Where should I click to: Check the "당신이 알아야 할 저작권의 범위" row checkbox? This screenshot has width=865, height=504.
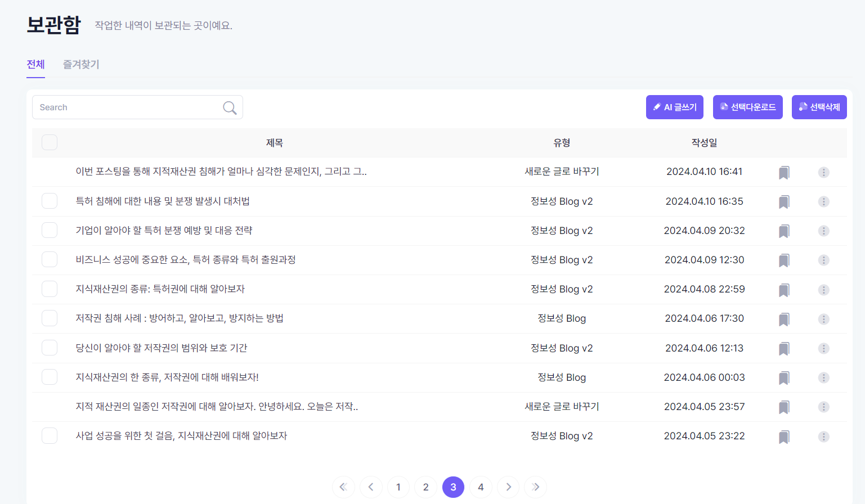(x=49, y=348)
